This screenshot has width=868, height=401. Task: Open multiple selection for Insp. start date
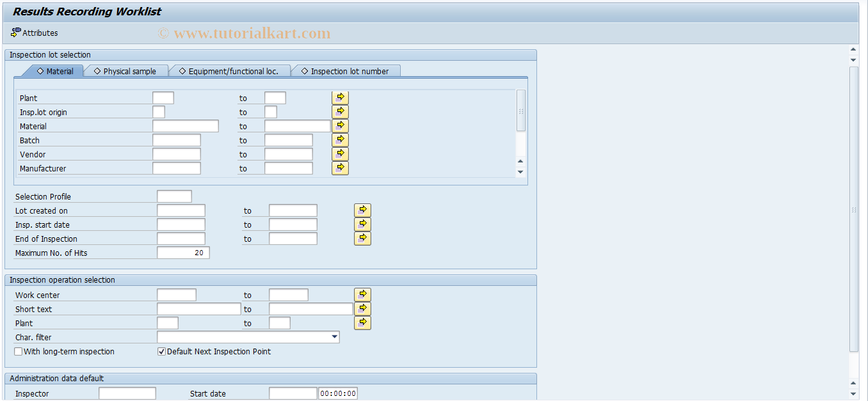[x=362, y=224]
